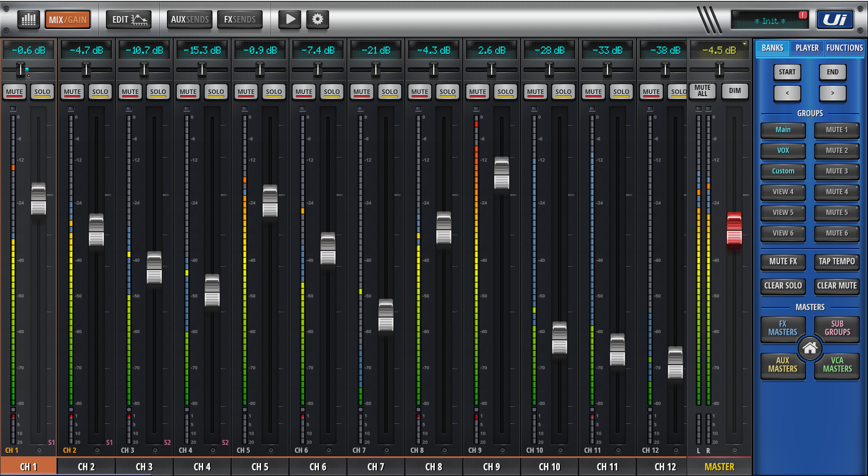Click the red MASTER fader
The height and width of the screenshot is (476, 868).
click(x=734, y=231)
